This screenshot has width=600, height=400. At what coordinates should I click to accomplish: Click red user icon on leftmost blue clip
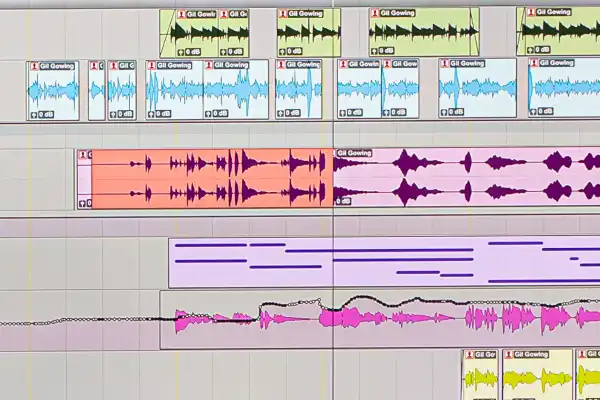34,66
